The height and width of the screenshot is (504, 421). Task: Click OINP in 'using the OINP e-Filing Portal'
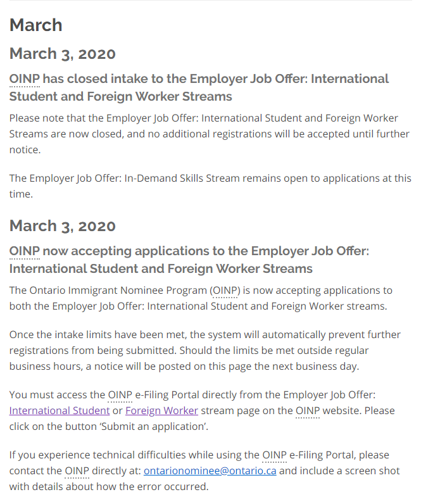point(275,455)
